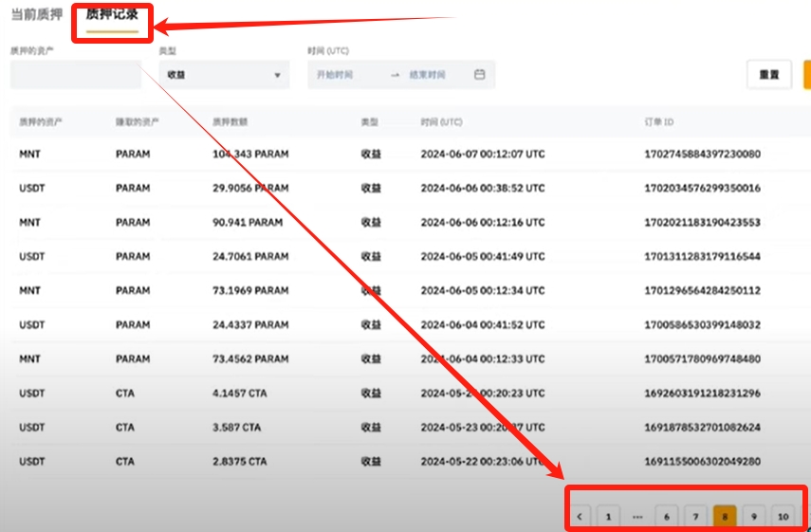Focus the 质押的资产 search field
Image resolution: width=811 pixels, height=532 pixels.
76,75
